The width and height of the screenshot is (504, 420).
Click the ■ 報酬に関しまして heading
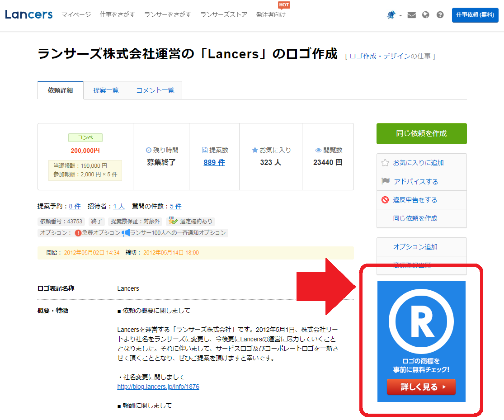click(x=144, y=406)
